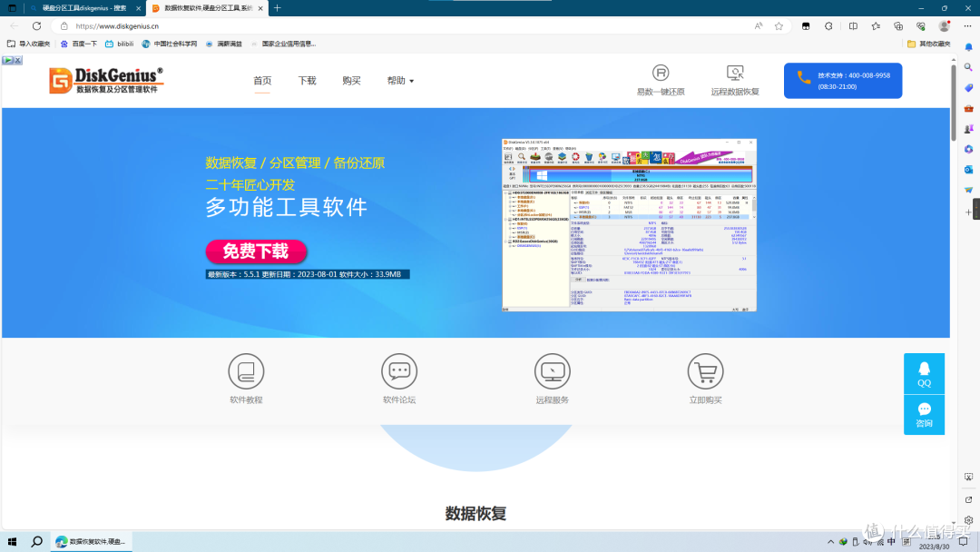Click the Outlook icon in Edge sidebar

pos(968,169)
